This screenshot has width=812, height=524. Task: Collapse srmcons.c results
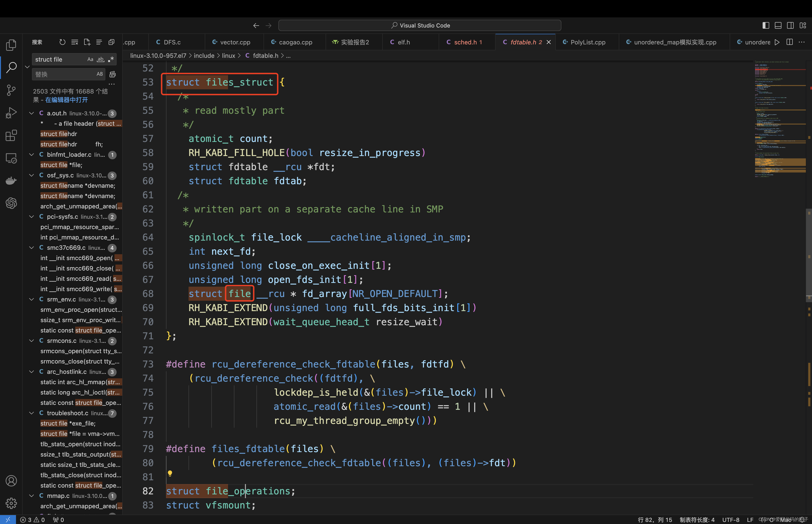pyautogui.click(x=32, y=341)
